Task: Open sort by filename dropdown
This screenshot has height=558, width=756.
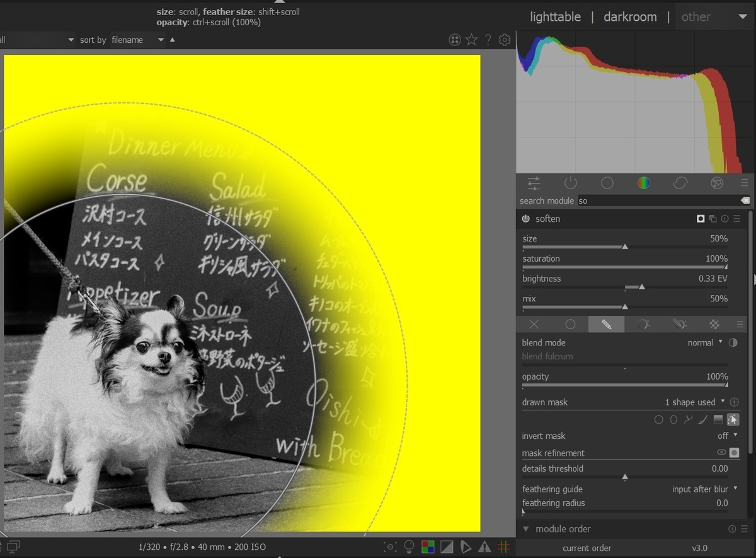Action: tap(137, 40)
